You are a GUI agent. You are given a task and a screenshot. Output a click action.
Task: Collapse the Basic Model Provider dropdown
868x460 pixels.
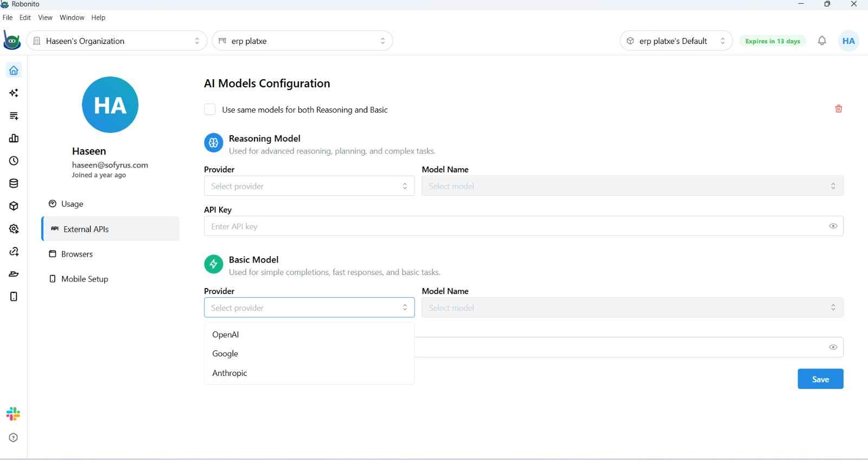tap(309, 308)
